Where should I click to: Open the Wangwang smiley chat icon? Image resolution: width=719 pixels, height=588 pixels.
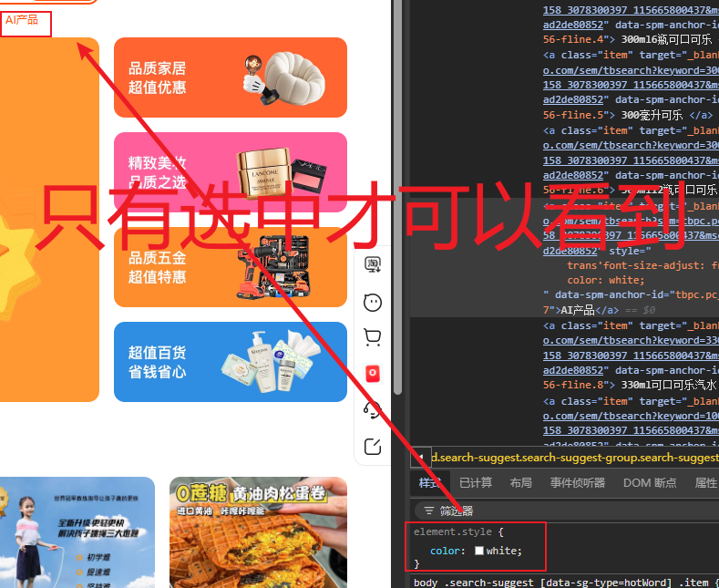(373, 303)
